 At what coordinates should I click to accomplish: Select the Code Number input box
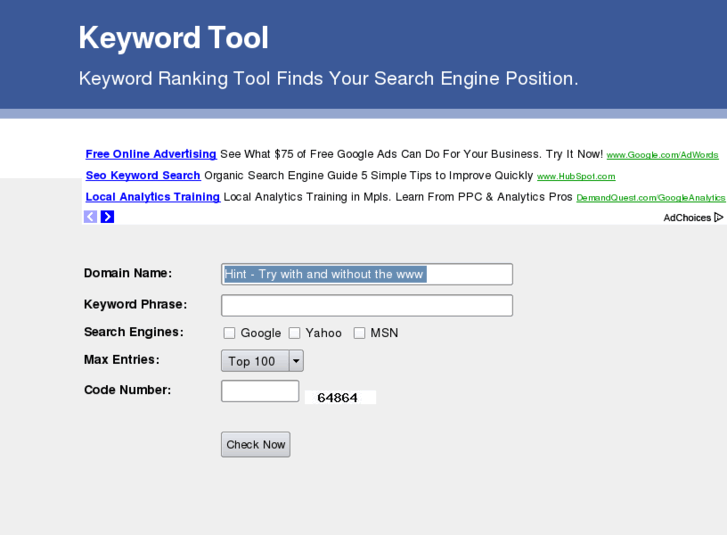[x=260, y=391]
